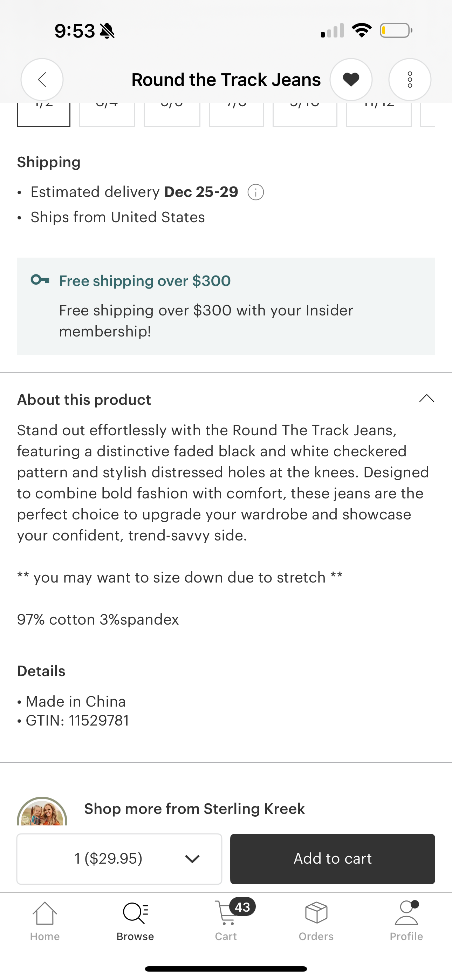
Task: Open Shop more from Sterling Kreek
Action: [x=194, y=809]
